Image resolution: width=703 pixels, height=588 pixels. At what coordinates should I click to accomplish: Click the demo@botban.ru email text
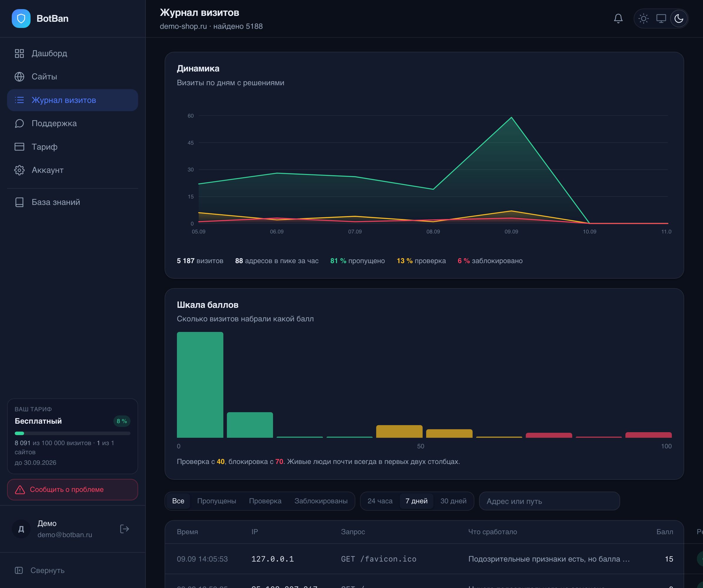[x=65, y=535]
